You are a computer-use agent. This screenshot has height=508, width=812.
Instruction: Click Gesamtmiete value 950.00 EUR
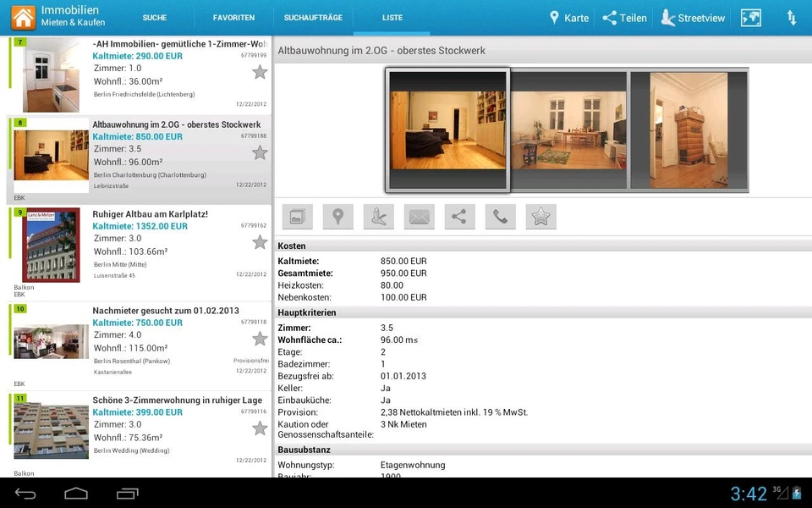[x=403, y=273]
